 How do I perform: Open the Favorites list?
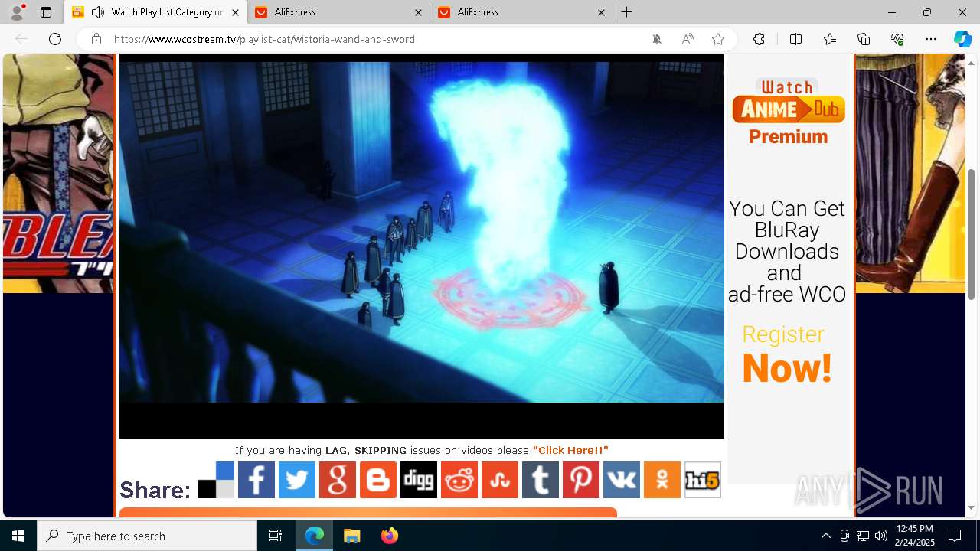[x=830, y=39]
